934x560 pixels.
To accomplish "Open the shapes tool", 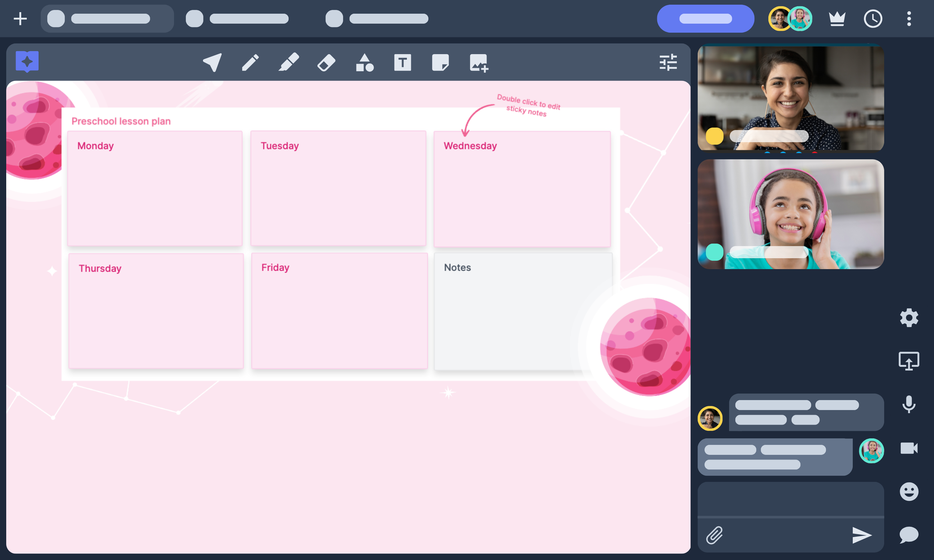I will (x=365, y=63).
